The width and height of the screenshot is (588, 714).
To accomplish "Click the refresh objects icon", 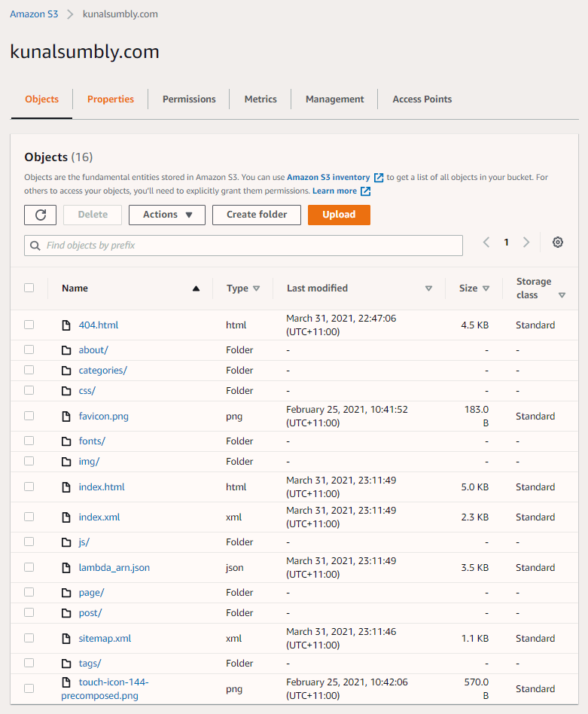I will (x=40, y=215).
